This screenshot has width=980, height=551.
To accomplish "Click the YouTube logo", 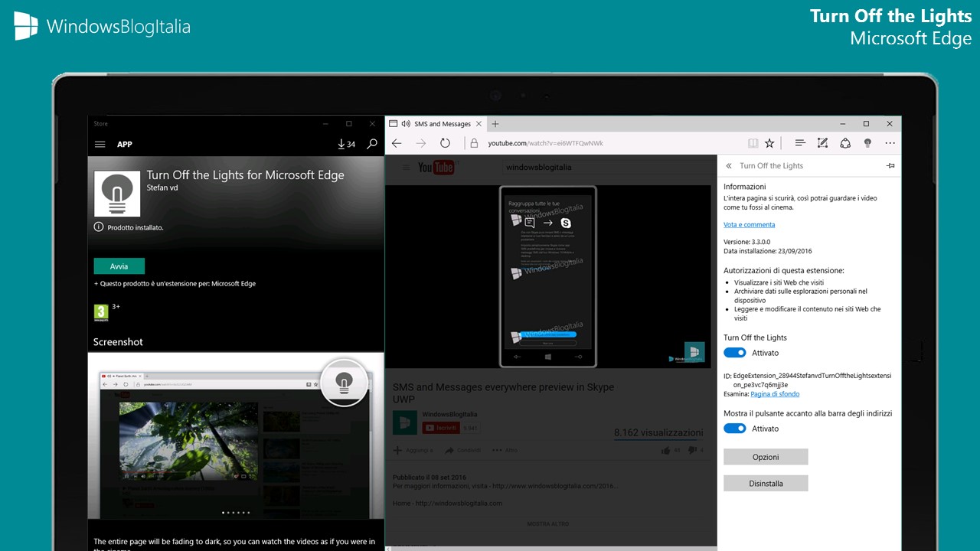I will (x=436, y=167).
